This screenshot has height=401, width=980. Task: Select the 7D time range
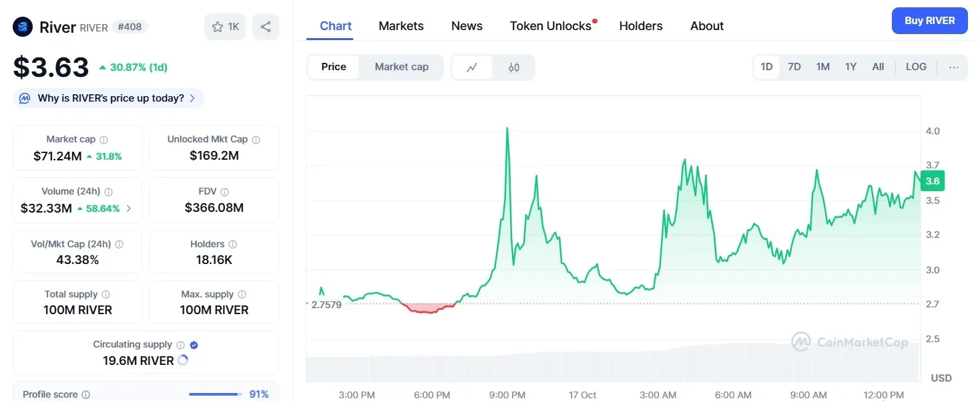tap(794, 67)
